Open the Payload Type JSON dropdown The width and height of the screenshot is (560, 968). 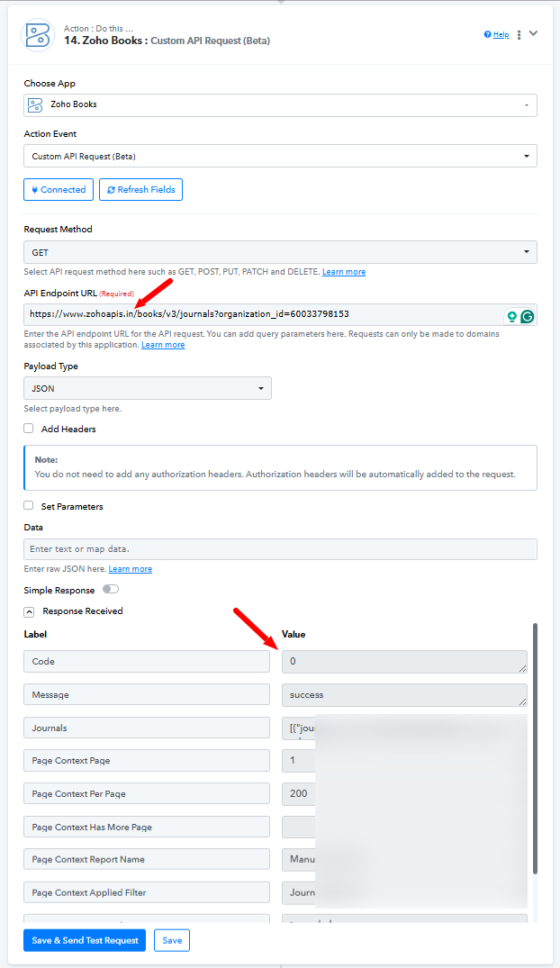point(148,388)
